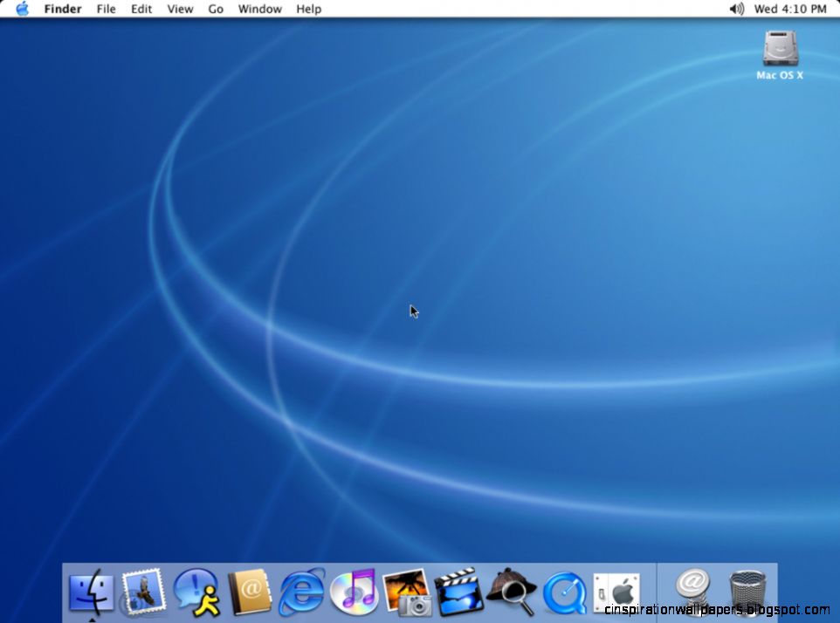Image resolution: width=840 pixels, height=623 pixels.
Task: Select the Trash icon
Action: click(x=747, y=592)
